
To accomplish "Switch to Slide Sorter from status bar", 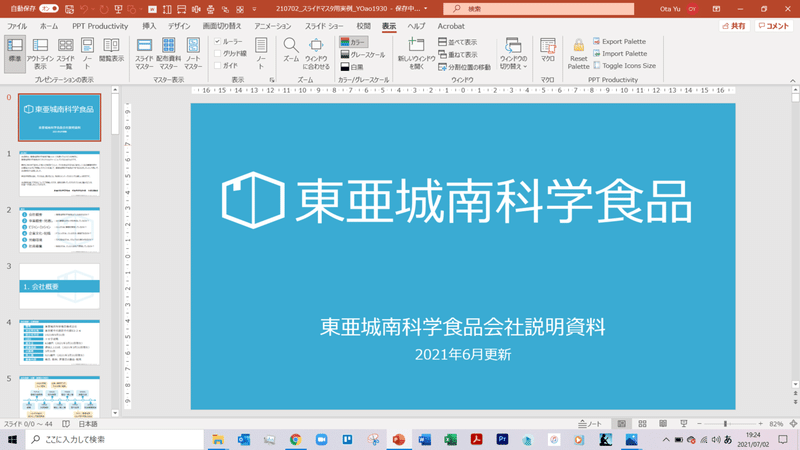I will (x=642, y=424).
